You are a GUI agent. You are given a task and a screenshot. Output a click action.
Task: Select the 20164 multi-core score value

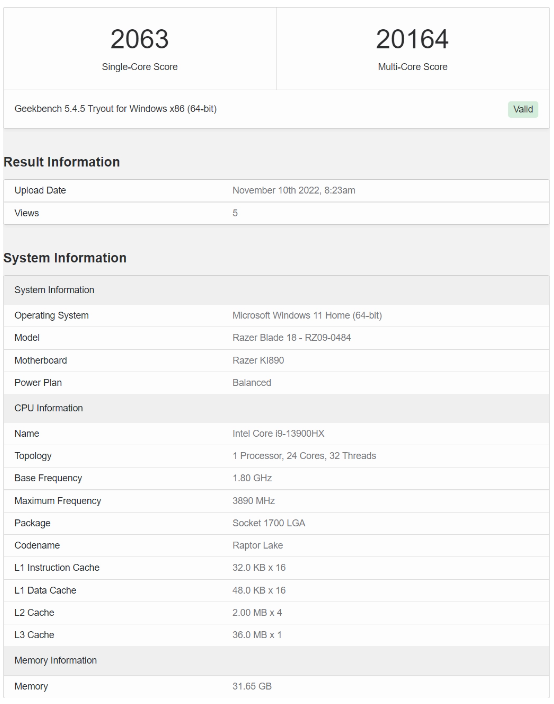(412, 39)
